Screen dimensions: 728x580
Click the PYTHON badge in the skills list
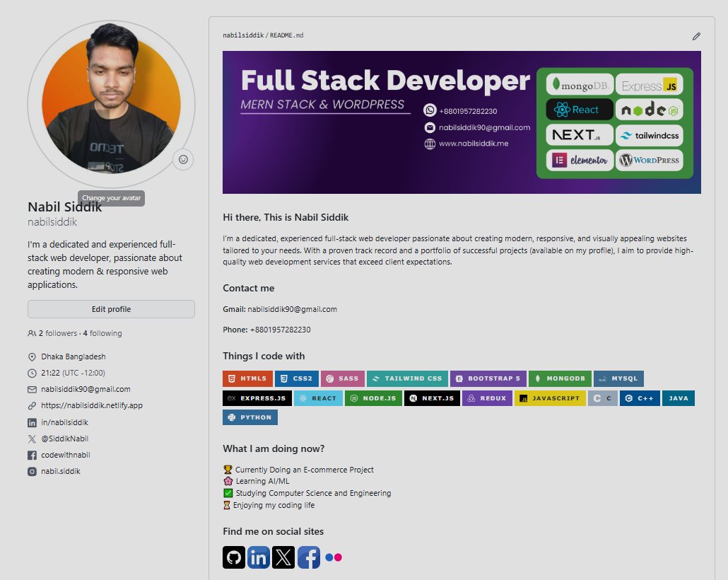click(249, 417)
